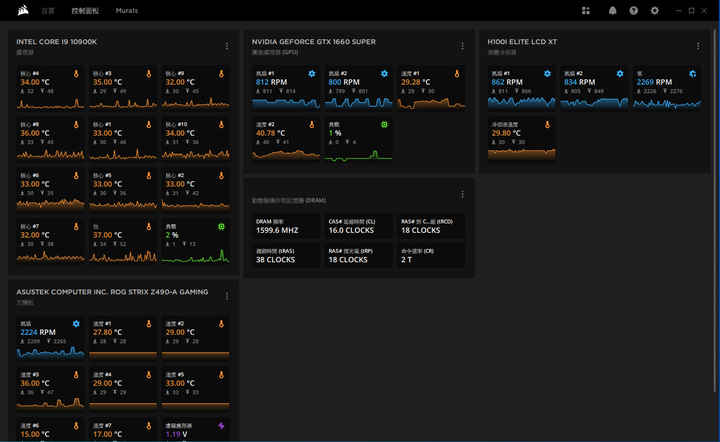
Task: Click thermometer icon on CPU core #6 tile
Action: 76,175
